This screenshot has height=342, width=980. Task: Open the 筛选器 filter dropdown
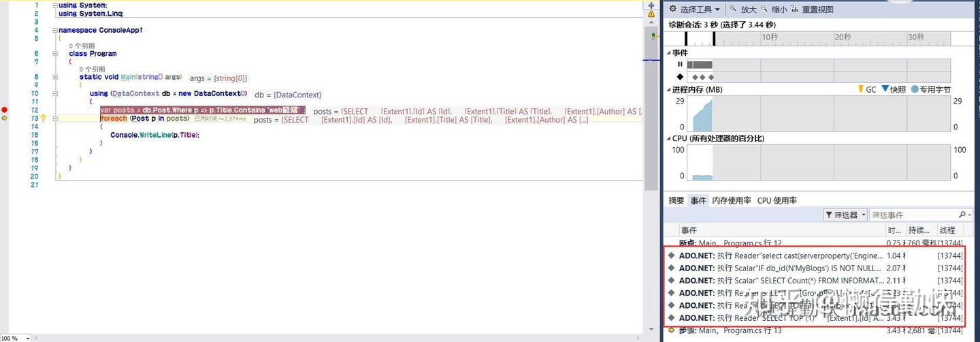[846, 215]
